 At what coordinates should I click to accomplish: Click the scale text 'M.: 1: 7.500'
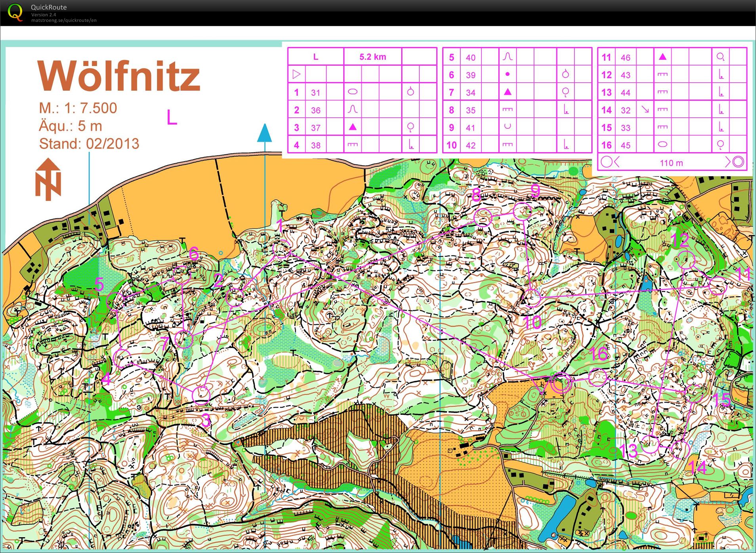[78, 108]
